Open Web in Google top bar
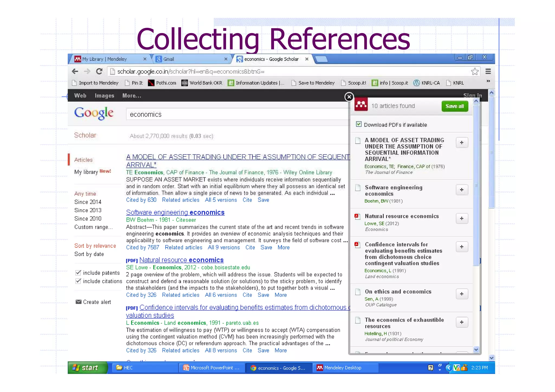Image resolution: width=555 pixels, height=392 pixels. [80, 96]
